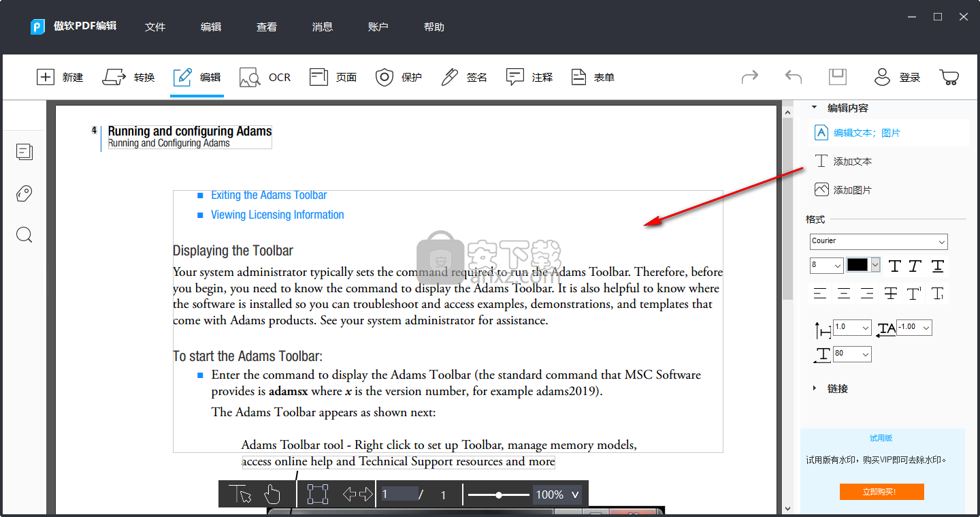Collapse the 编辑内容 section
The height and width of the screenshot is (517, 980).
click(815, 108)
